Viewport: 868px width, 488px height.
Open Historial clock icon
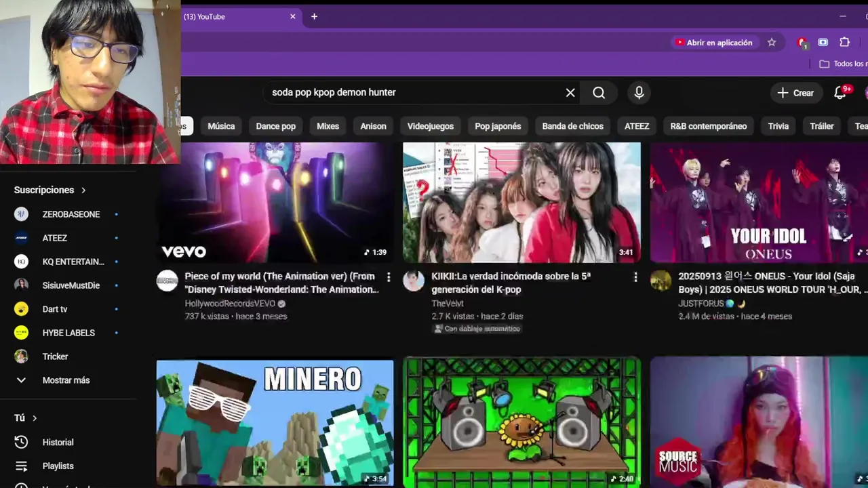click(22, 442)
